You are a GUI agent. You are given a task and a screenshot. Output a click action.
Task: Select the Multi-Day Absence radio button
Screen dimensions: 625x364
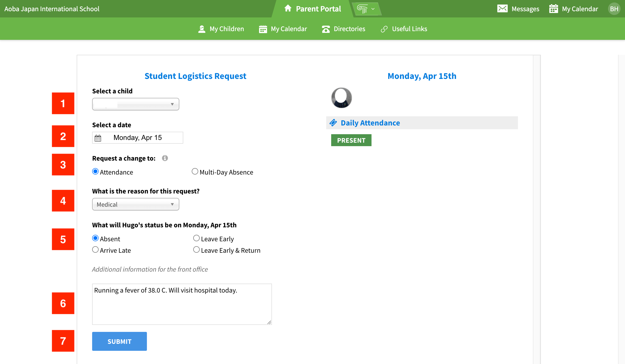(195, 172)
